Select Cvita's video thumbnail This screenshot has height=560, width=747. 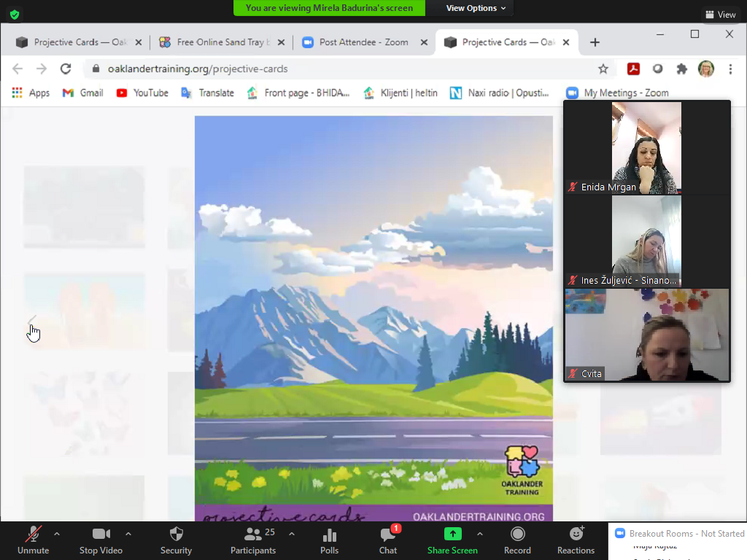pyautogui.click(x=647, y=335)
